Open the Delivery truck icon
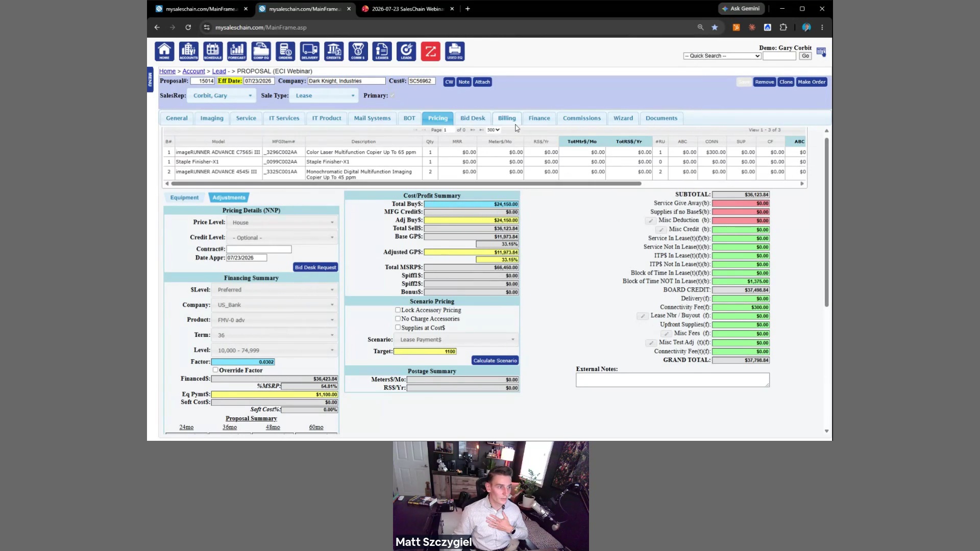 pyautogui.click(x=309, y=51)
